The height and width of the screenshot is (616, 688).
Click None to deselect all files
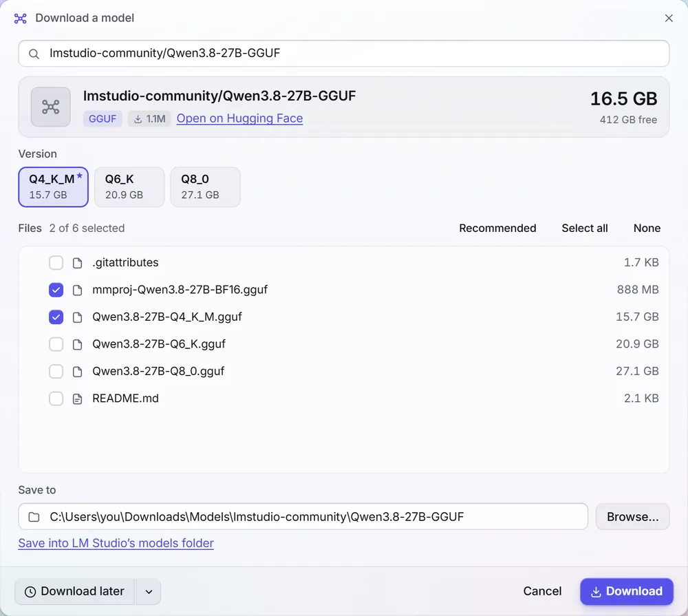coord(647,228)
